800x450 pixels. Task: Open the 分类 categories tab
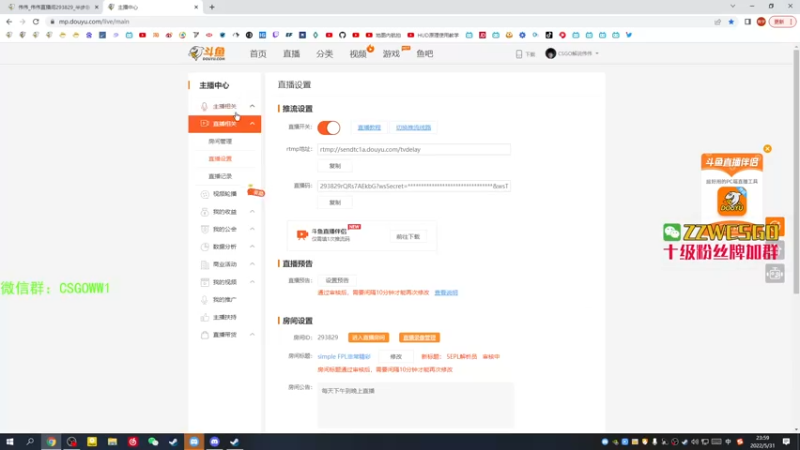324,54
